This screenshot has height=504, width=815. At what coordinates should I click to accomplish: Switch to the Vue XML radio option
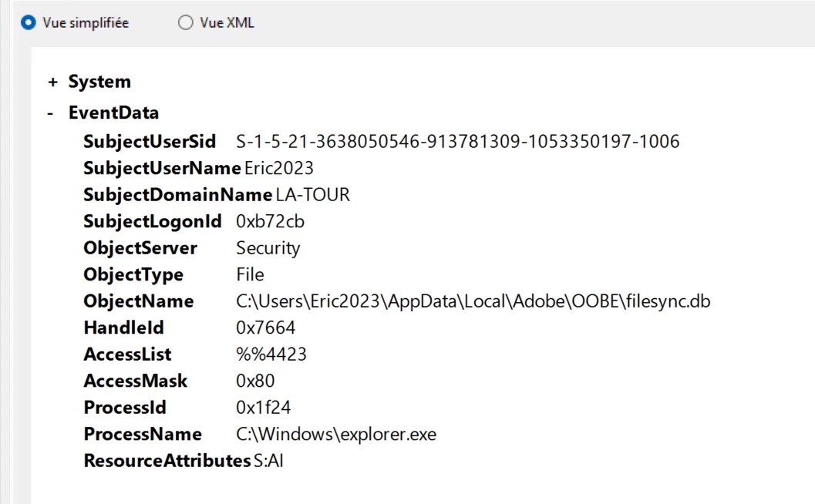tap(186, 22)
